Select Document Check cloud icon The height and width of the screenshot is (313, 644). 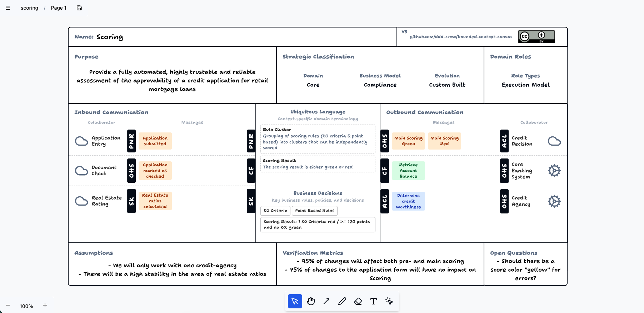[x=81, y=171]
